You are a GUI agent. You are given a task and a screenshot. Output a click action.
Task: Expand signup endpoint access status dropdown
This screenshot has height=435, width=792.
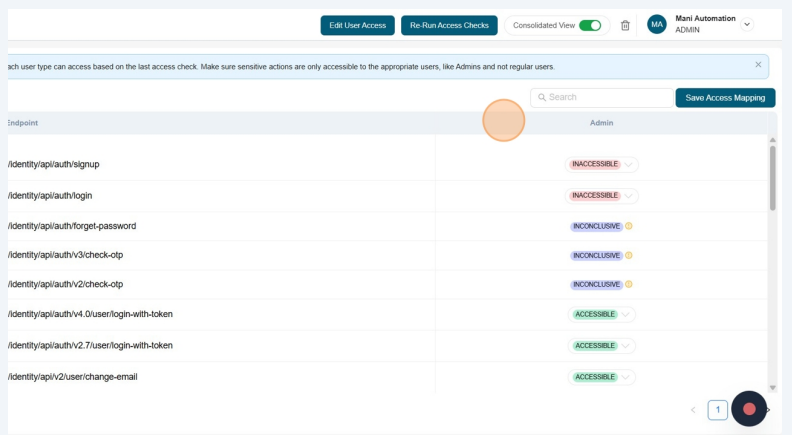629,165
